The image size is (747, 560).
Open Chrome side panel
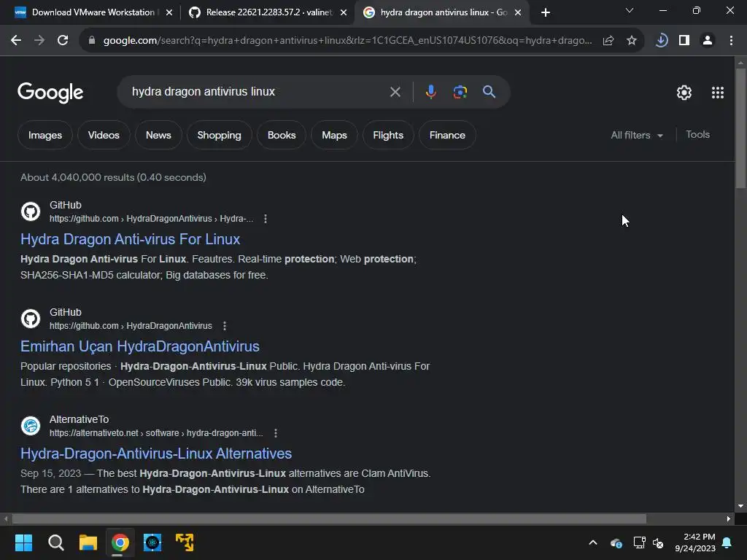tap(684, 41)
